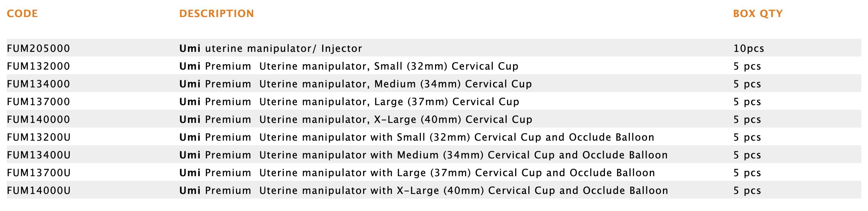868x211 pixels.
Task: Click the Umi uterine manipulator/ Injector description
Action: [271, 48]
